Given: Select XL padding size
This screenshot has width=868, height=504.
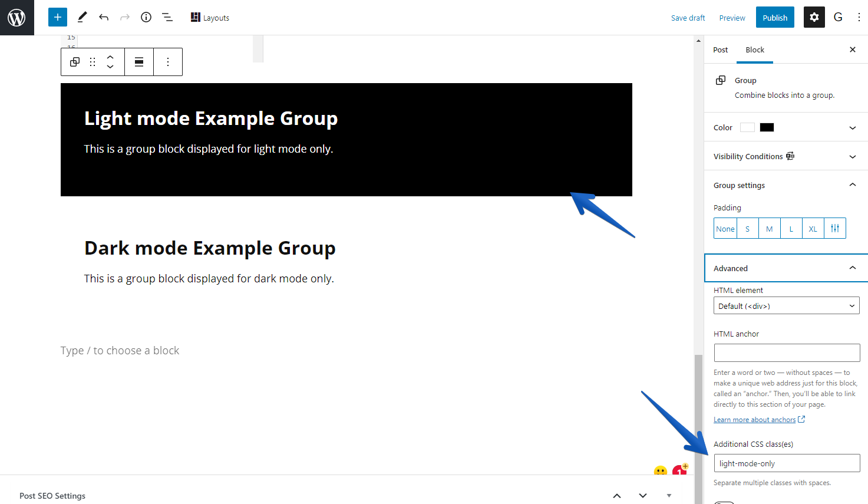Looking at the screenshot, I should (813, 228).
